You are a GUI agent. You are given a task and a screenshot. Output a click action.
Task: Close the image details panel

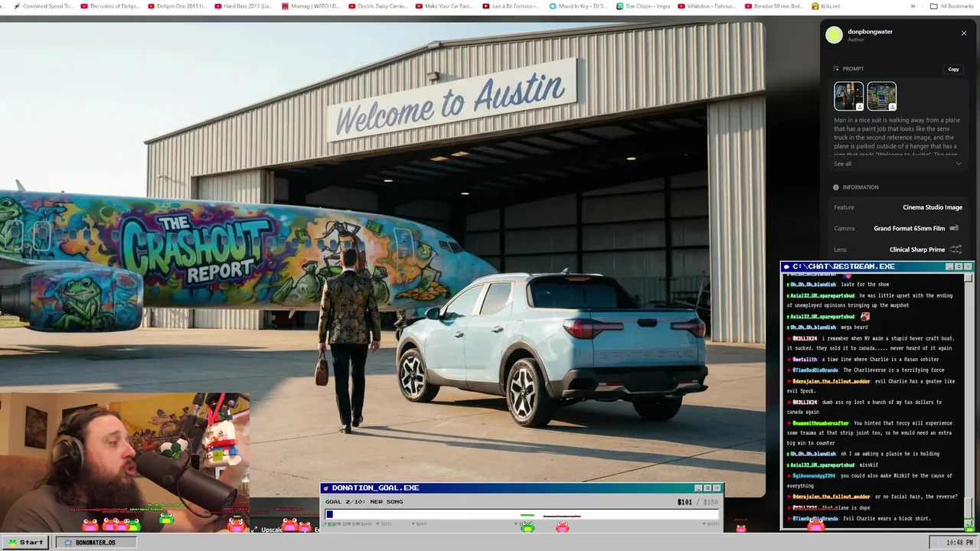pyautogui.click(x=964, y=33)
